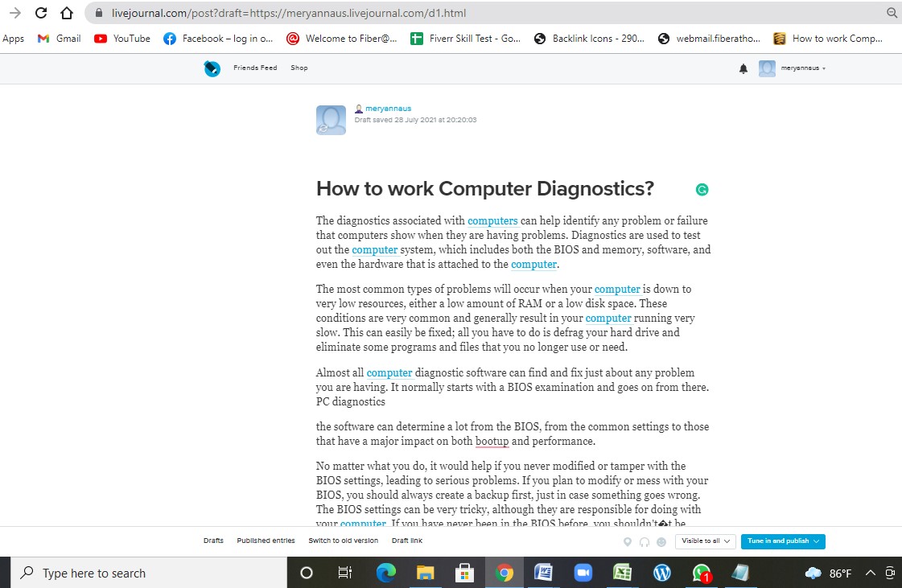The width and height of the screenshot is (902, 588).
Task: Click the forward arrow in the browser
Action: tap(15, 13)
